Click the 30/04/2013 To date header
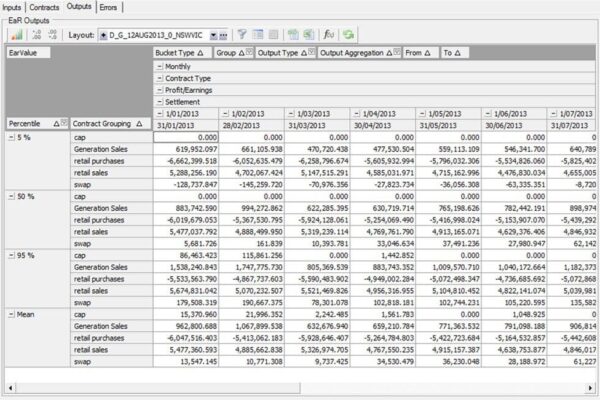 tap(383, 126)
